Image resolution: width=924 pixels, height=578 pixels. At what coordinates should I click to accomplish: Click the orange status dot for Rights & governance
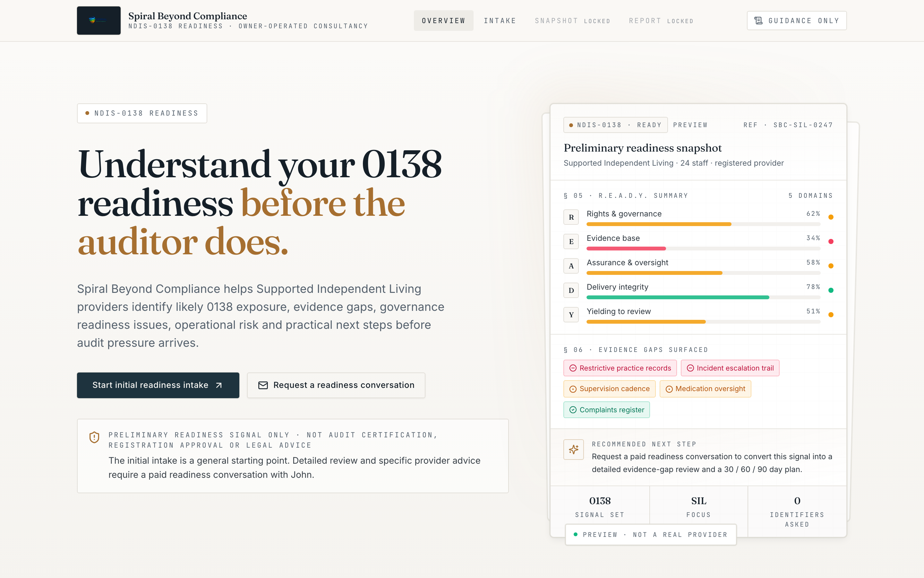click(831, 217)
